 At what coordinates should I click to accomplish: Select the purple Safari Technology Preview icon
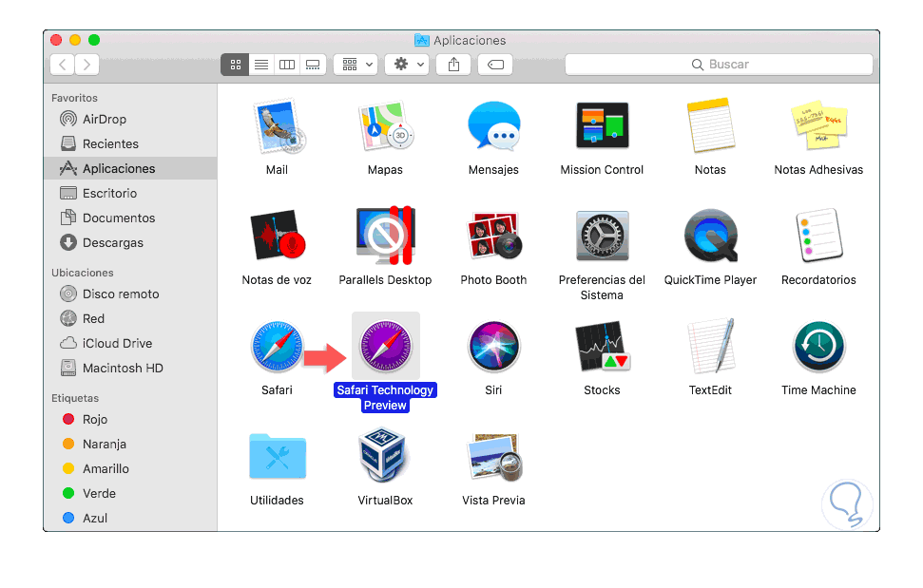tap(386, 347)
